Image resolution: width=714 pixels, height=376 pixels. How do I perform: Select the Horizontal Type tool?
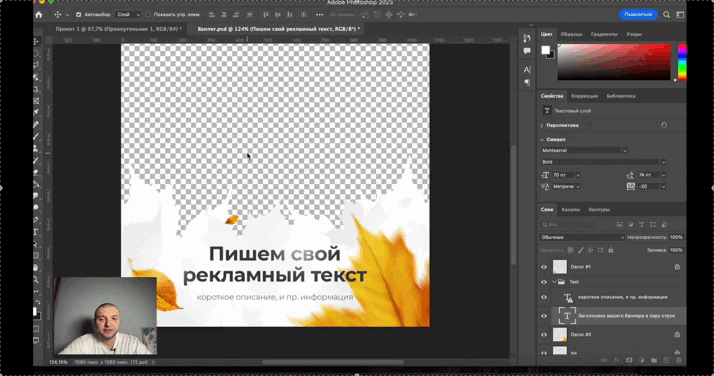[36, 232]
